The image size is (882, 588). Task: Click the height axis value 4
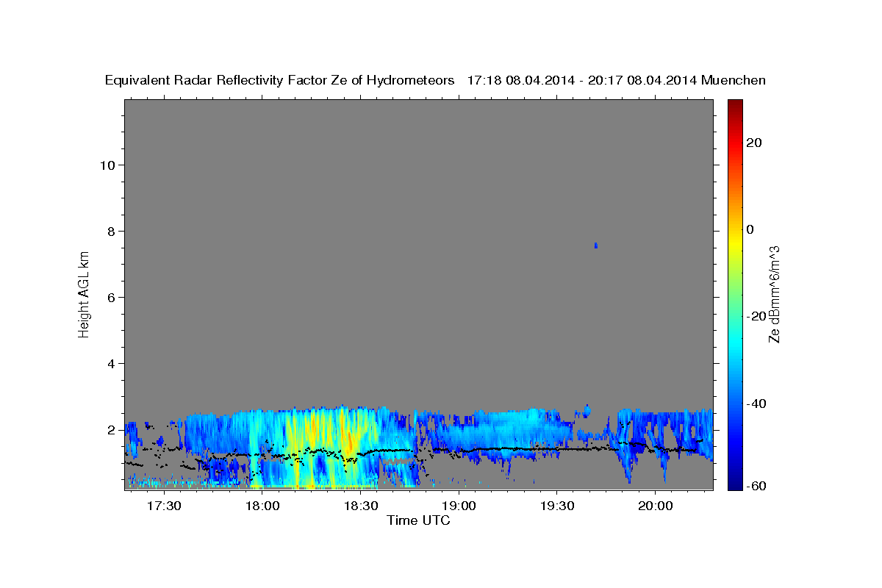(110, 363)
